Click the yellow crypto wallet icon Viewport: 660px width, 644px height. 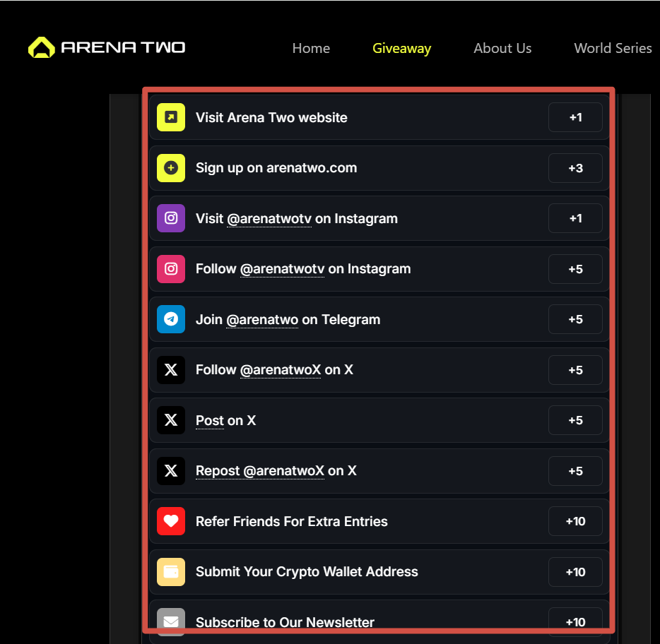click(171, 572)
